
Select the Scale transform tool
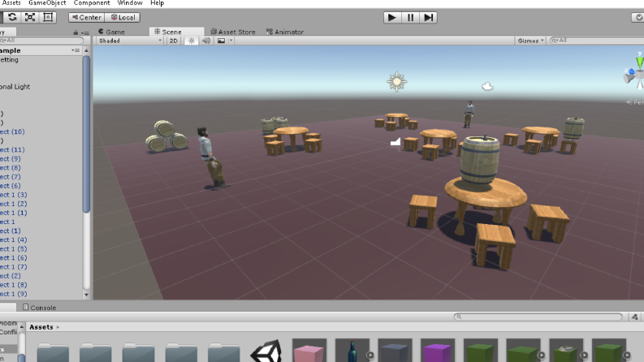pos(30,17)
